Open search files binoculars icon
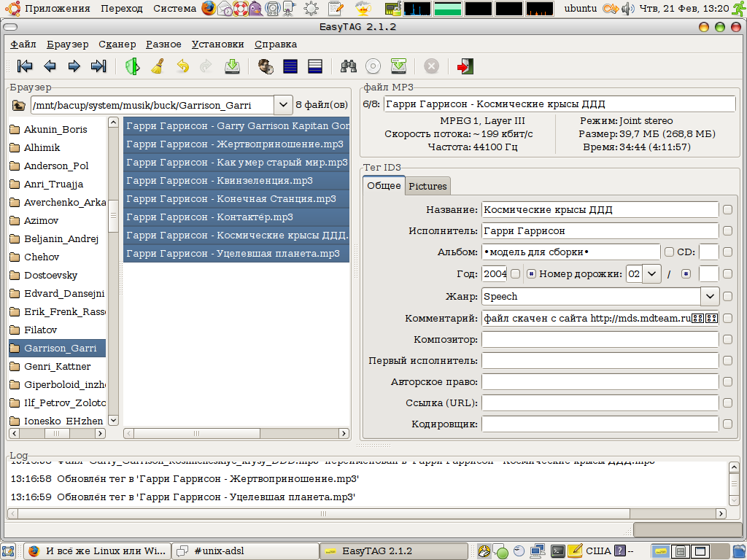This screenshot has width=747, height=560. pyautogui.click(x=348, y=66)
